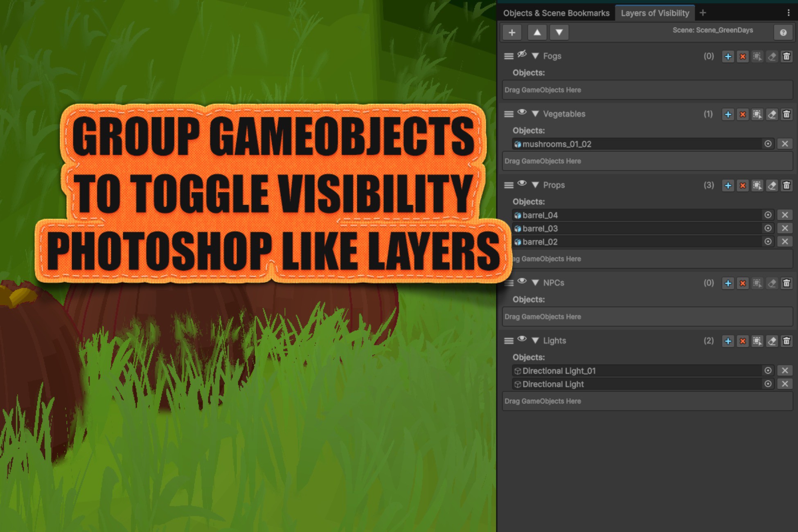Move selected layer up with triangle button

[537, 32]
